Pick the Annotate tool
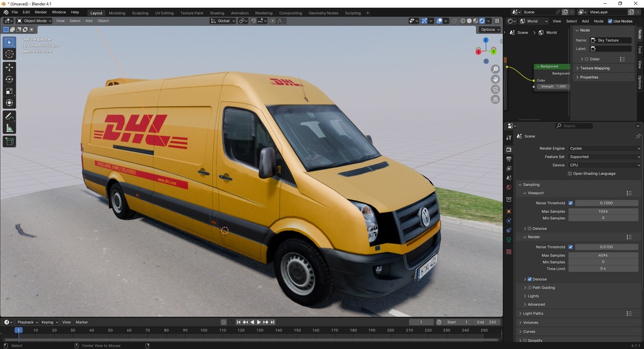644x349 pixels. (x=9, y=116)
